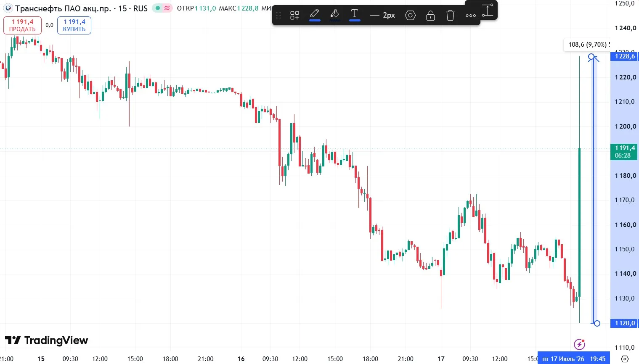The height and width of the screenshot is (364, 639).
Task: Open the lightning flash icon near the price axis
Action: click(580, 344)
